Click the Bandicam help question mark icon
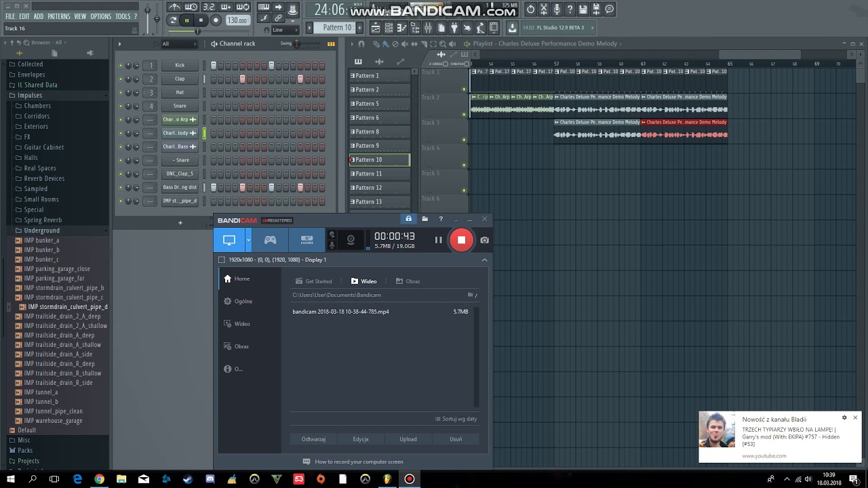This screenshot has height=488, width=868. [x=441, y=219]
